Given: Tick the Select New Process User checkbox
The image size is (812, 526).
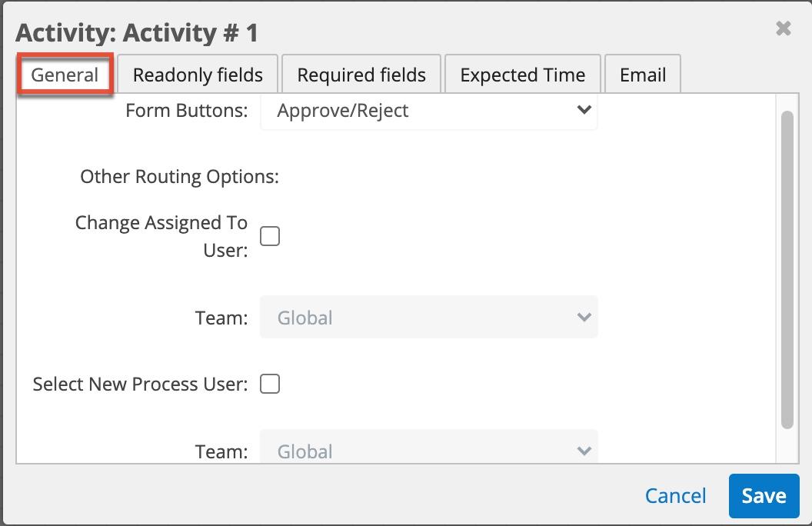Looking at the screenshot, I should pyautogui.click(x=270, y=384).
